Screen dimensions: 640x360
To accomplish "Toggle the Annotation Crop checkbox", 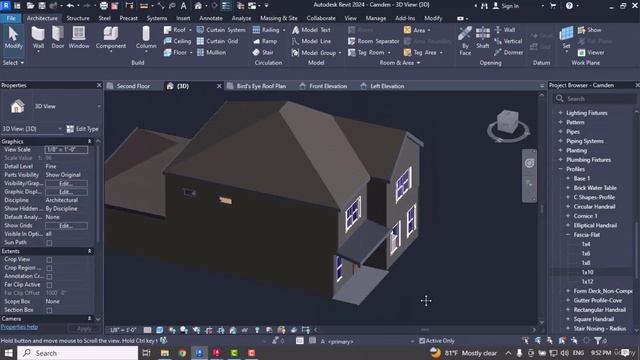I will click(49, 276).
